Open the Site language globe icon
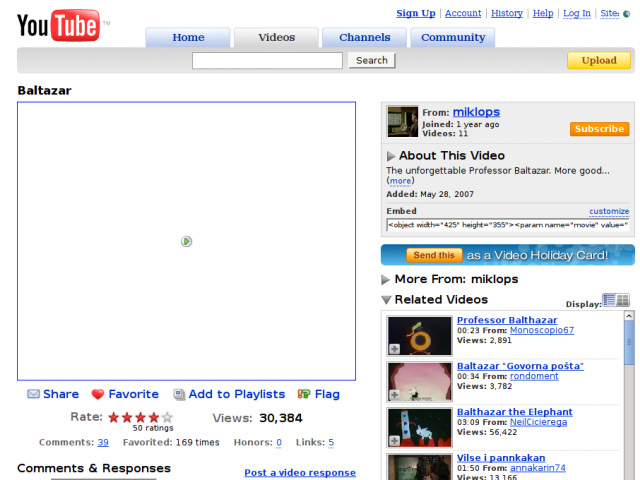Screen dimensions: 640x480 coord(627,14)
